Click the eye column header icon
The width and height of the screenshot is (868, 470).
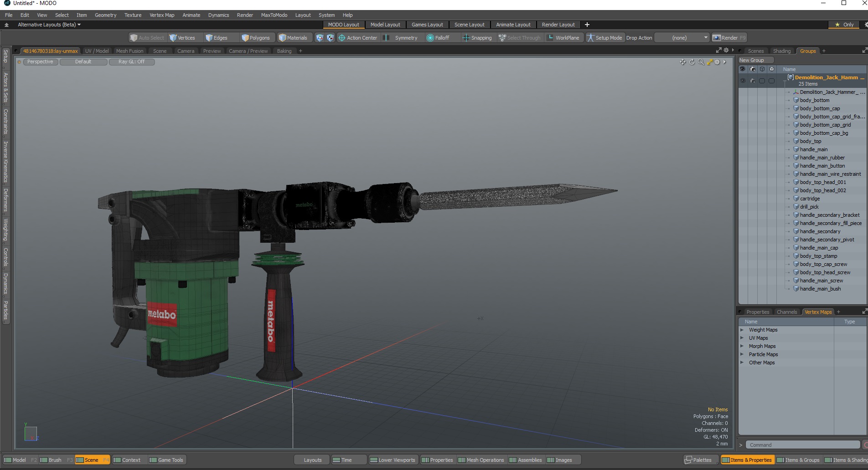tap(743, 69)
